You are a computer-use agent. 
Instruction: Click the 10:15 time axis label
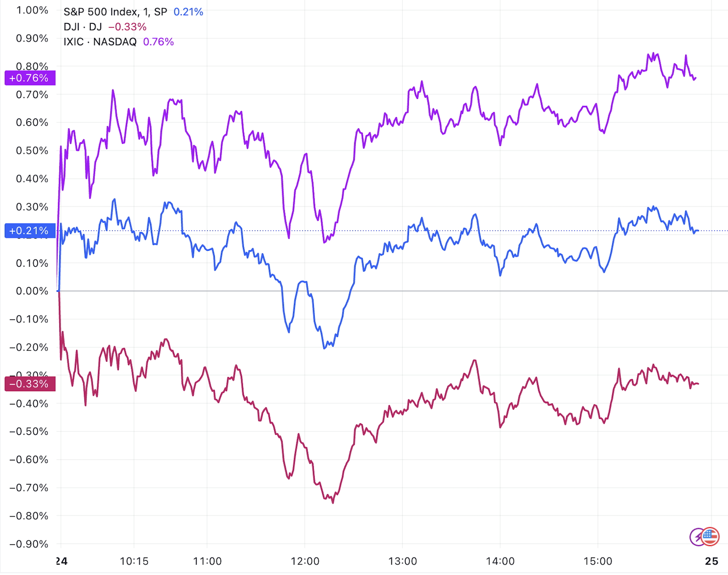pyautogui.click(x=134, y=561)
